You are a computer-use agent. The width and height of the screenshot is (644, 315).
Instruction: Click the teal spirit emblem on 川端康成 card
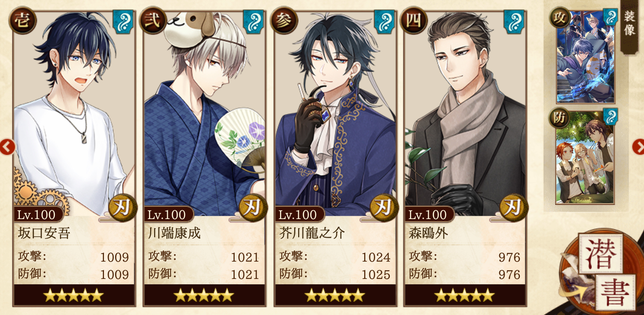[253, 22]
